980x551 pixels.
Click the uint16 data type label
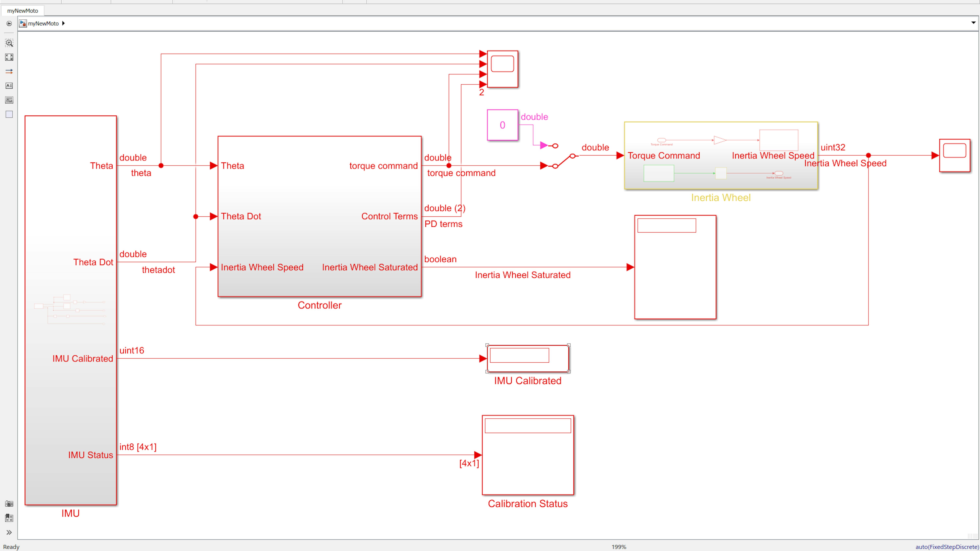pos(132,351)
